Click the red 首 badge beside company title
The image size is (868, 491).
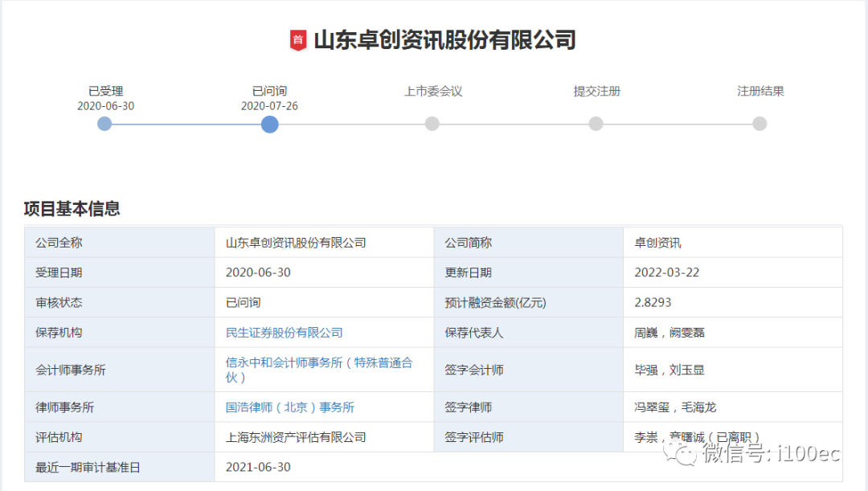coord(298,40)
